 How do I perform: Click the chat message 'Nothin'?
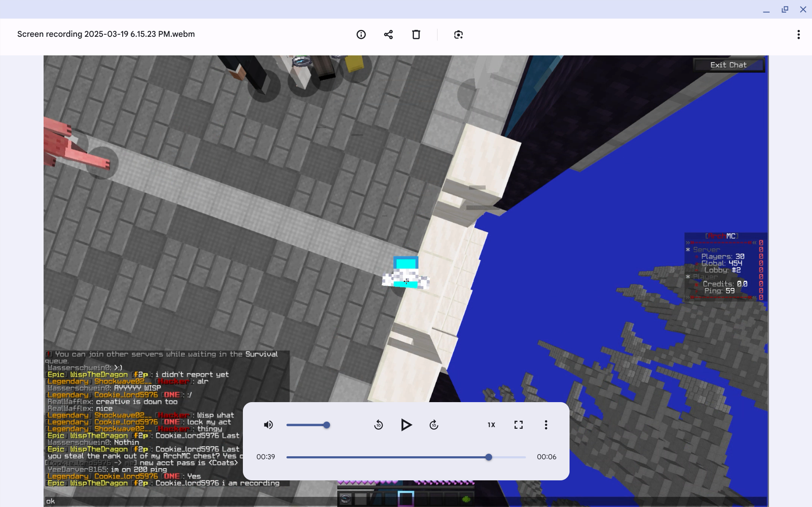point(127,442)
